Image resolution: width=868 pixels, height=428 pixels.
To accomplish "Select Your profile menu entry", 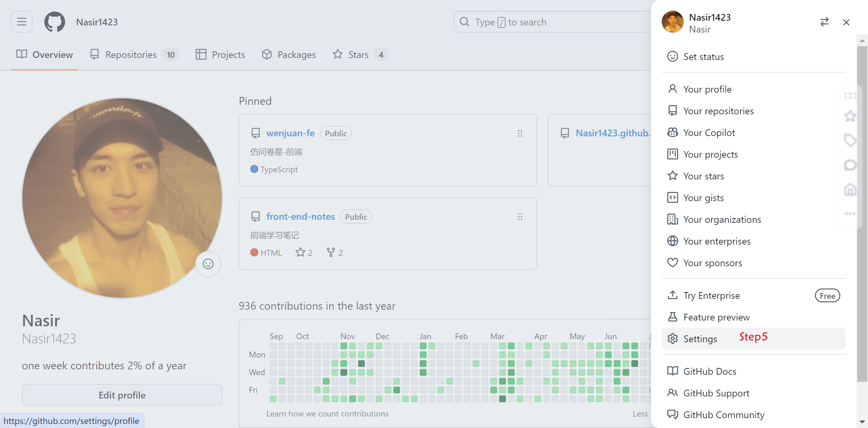I will tap(753, 89).
